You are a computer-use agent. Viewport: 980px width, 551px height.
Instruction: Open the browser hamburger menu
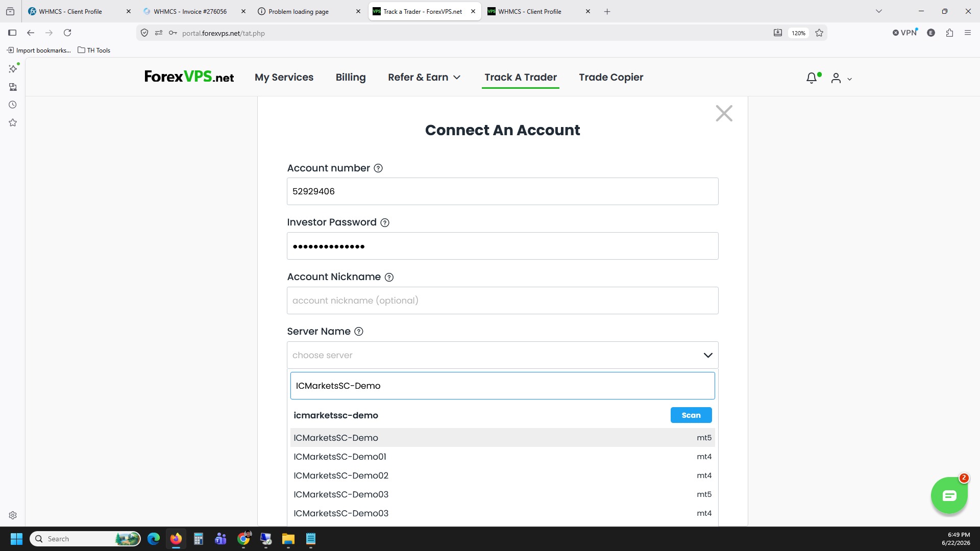pyautogui.click(x=967, y=33)
